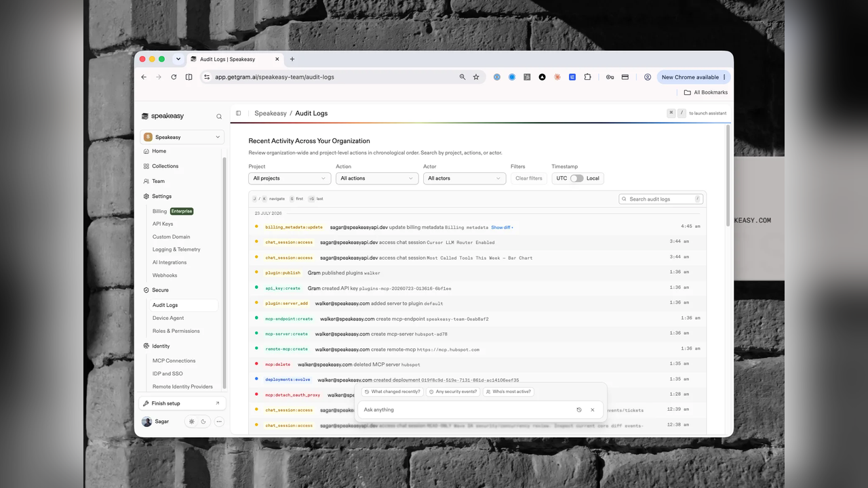Open IDP and SSO page
Image resolution: width=868 pixels, height=488 pixels.
167,373
